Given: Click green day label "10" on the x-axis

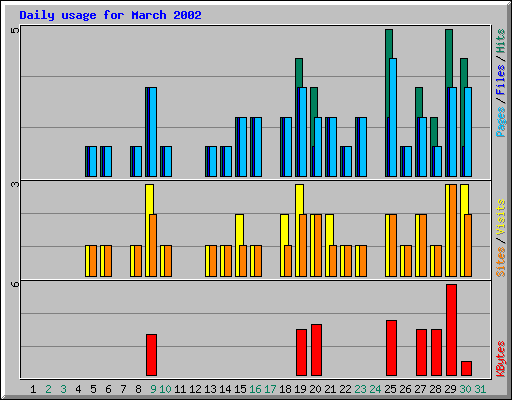Looking at the screenshot, I should (165, 389).
